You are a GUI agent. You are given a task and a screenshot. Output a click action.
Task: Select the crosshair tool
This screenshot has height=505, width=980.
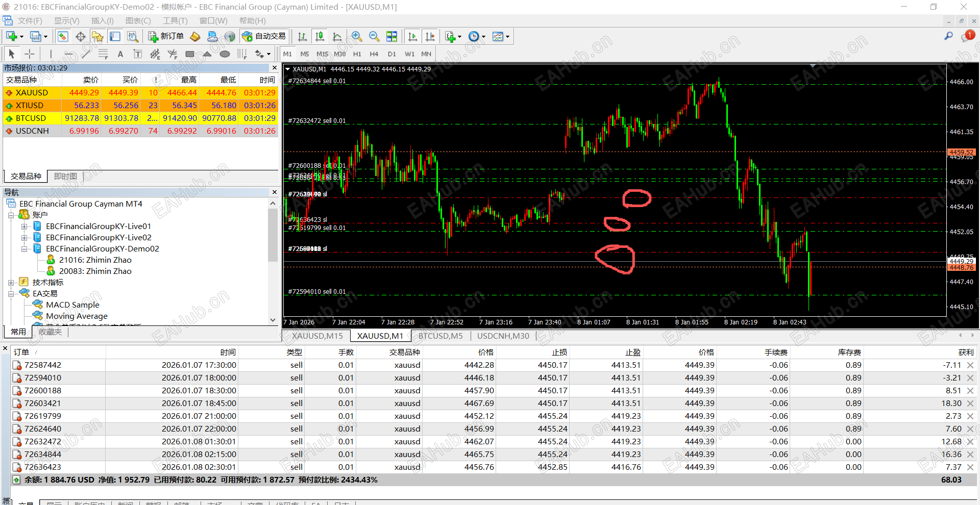pos(30,54)
